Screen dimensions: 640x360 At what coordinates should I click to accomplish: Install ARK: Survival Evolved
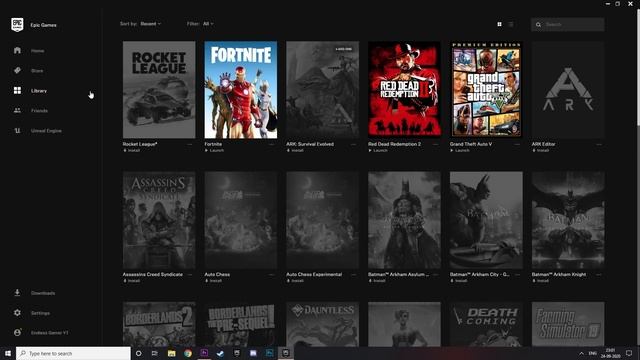click(x=296, y=151)
